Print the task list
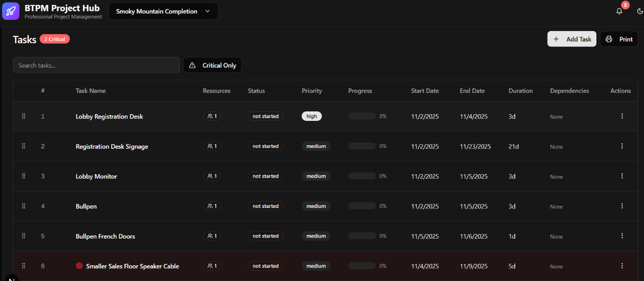This screenshot has width=644, height=281. point(619,39)
